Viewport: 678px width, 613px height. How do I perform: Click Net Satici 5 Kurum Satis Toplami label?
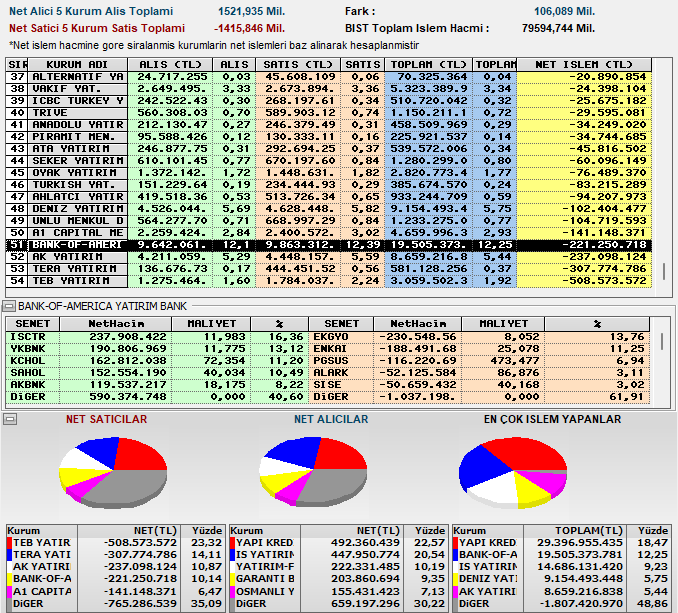(x=97, y=29)
